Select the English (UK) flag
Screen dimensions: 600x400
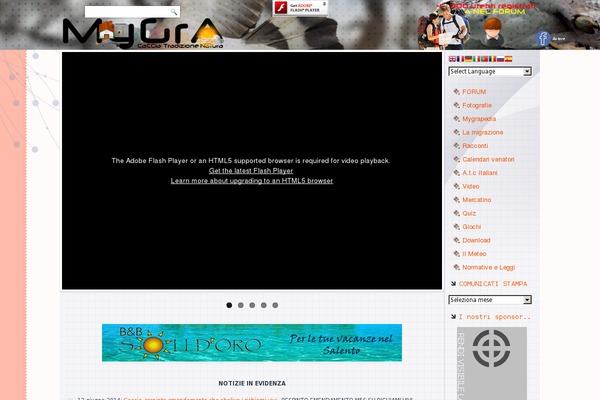tap(452, 59)
